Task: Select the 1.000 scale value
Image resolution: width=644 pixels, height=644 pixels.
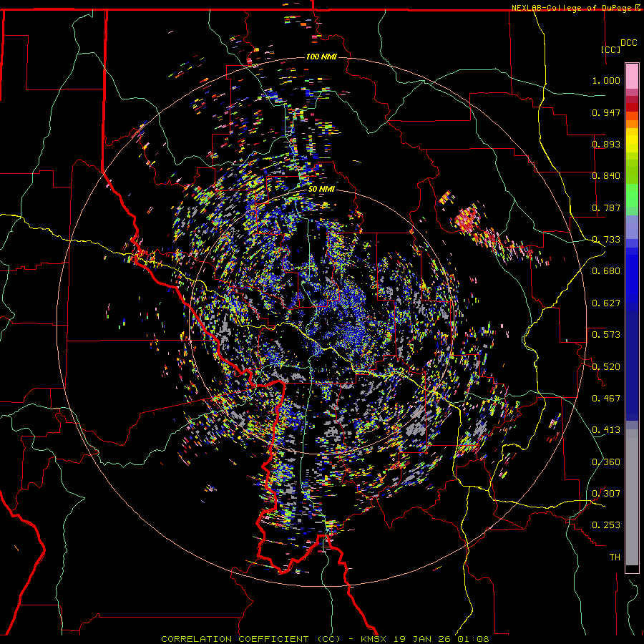Action: (x=606, y=80)
